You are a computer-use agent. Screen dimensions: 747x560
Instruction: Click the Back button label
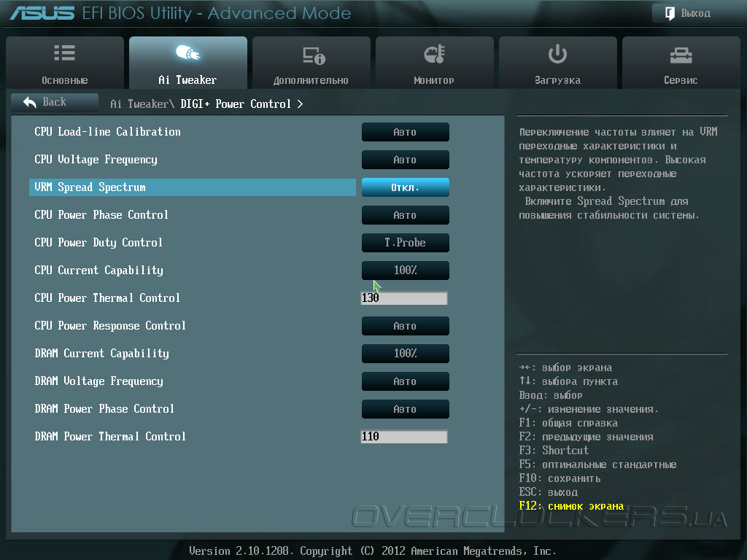point(54,102)
